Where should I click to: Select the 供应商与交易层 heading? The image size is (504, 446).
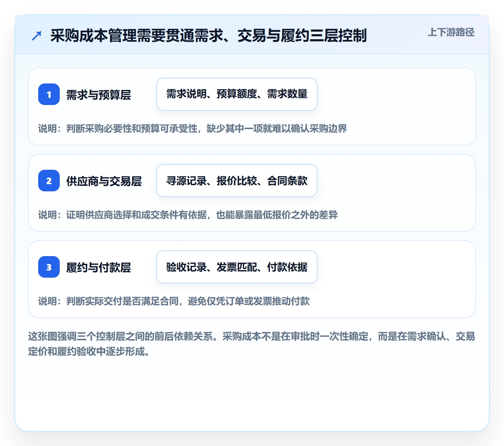pyautogui.click(x=104, y=181)
